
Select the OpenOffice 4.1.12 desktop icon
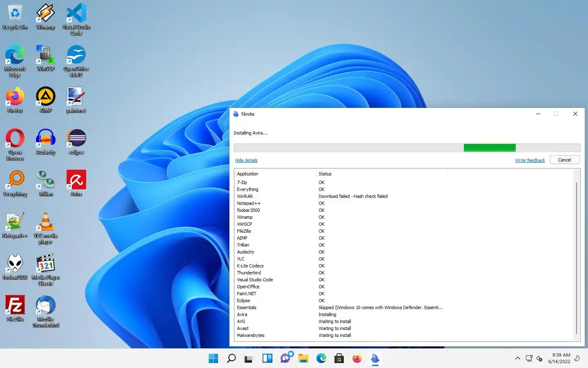76,61
